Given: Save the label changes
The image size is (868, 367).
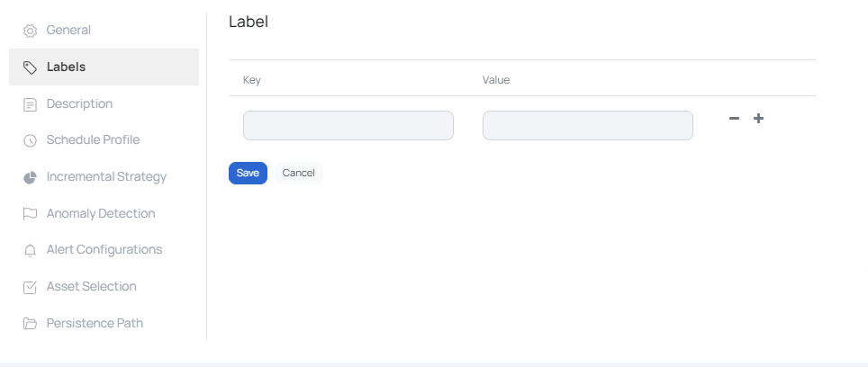Looking at the screenshot, I should pos(248,173).
